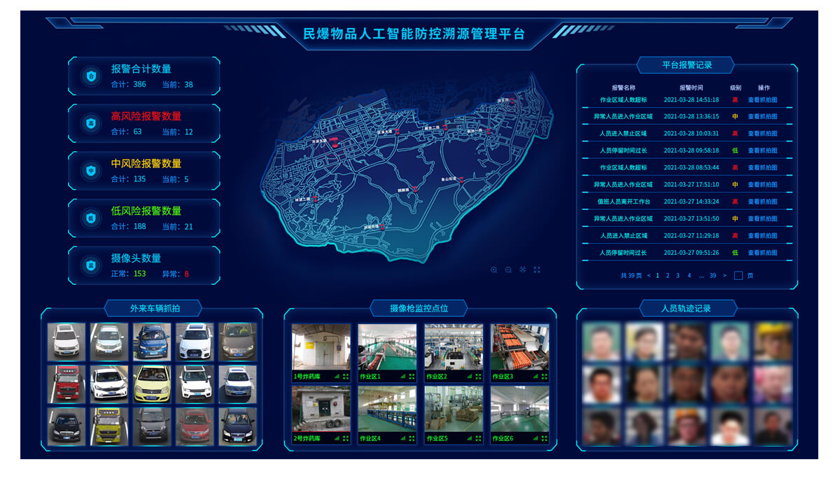This screenshot has height=504, width=840.
Task: Click the map recenter icon
Action: (x=523, y=269)
